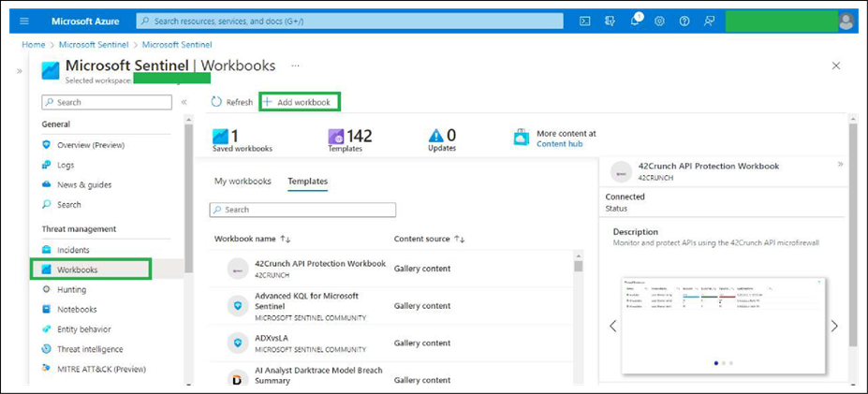868x394 pixels.
Task: Click the Threat intelligence icon
Action: [47, 349]
